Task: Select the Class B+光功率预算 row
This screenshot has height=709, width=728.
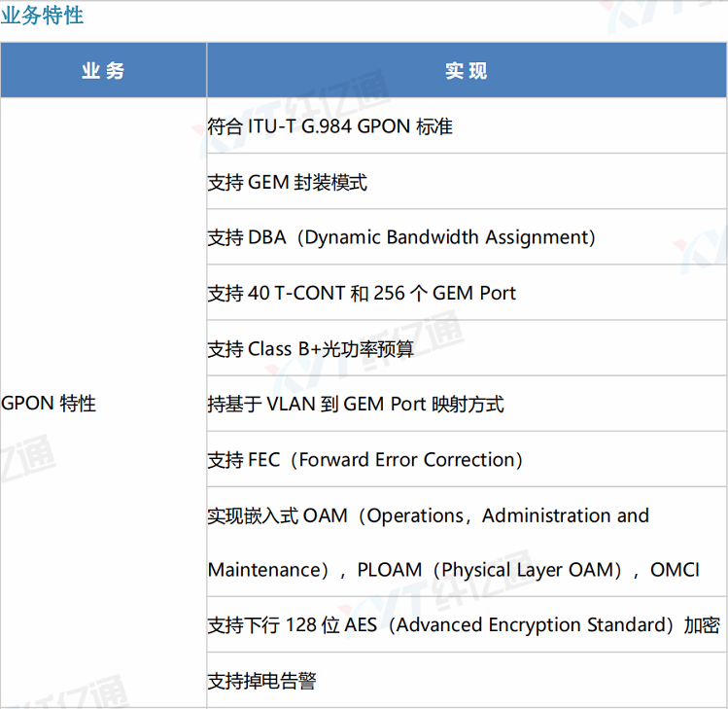Action: tap(311, 348)
